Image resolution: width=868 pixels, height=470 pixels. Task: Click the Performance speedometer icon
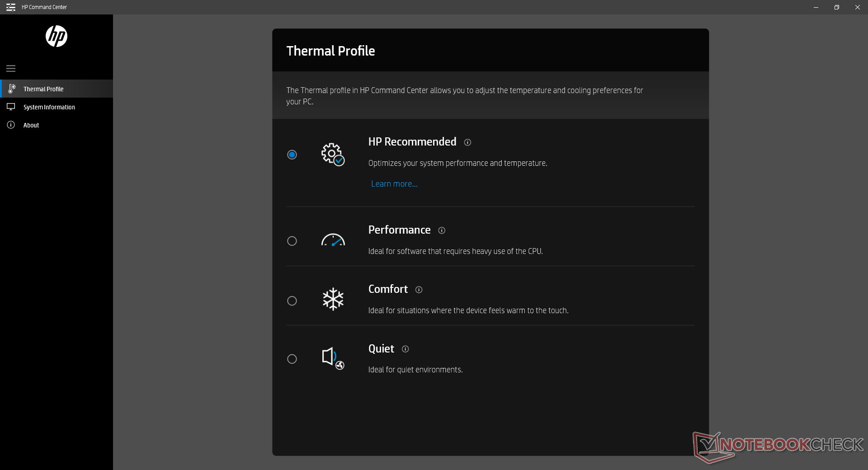pyautogui.click(x=333, y=240)
